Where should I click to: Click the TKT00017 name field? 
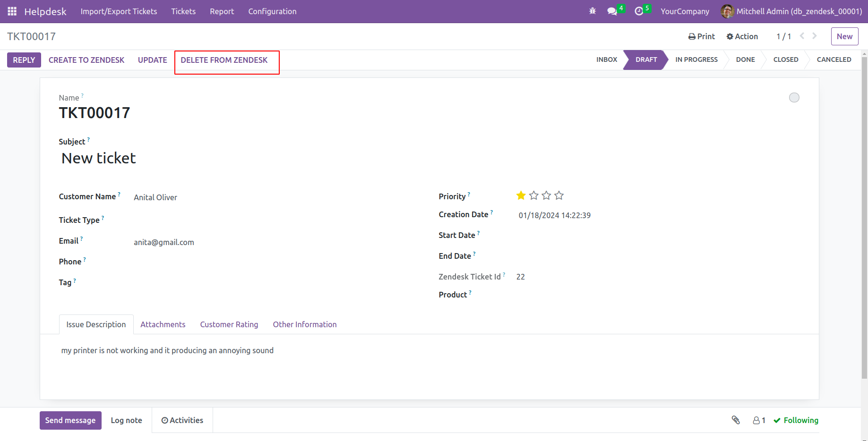[95, 113]
